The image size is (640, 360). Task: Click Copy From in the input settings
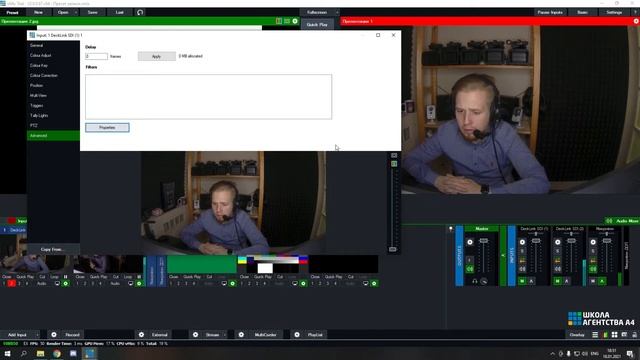click(53, 249)
